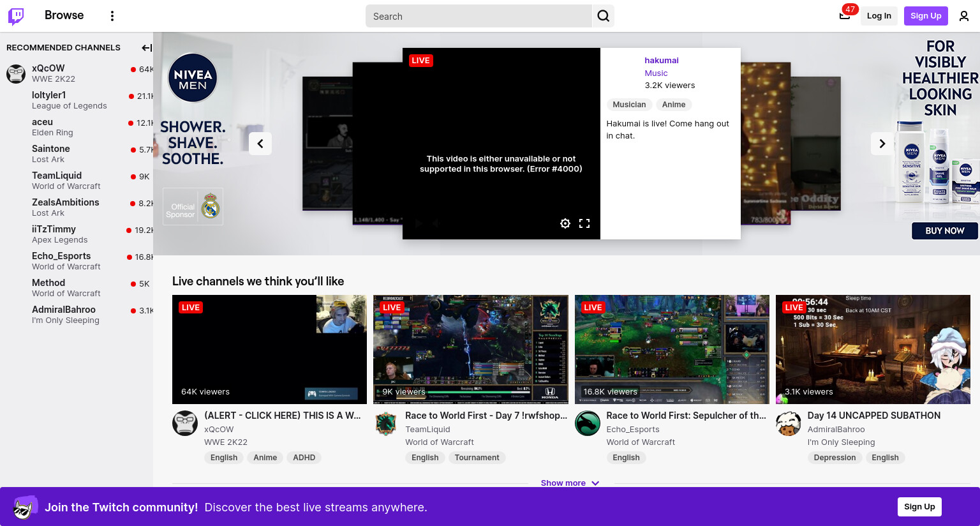Open the user account icon
This screenshot has height=526, width=980.
point(964,16)
